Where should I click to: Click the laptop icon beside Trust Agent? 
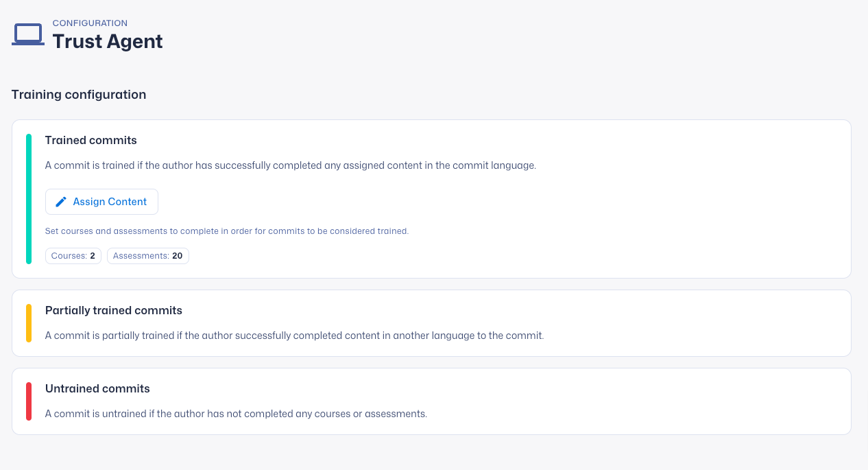coord(27,34)
